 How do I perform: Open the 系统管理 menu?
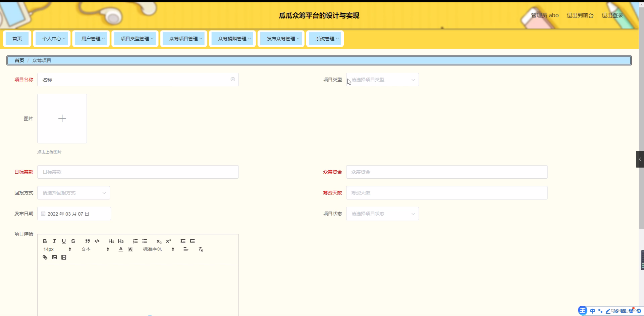click(325, 38)
